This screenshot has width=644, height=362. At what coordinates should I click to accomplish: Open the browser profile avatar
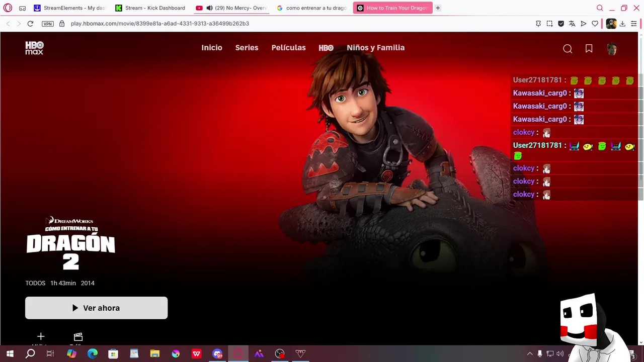[611, 24]
